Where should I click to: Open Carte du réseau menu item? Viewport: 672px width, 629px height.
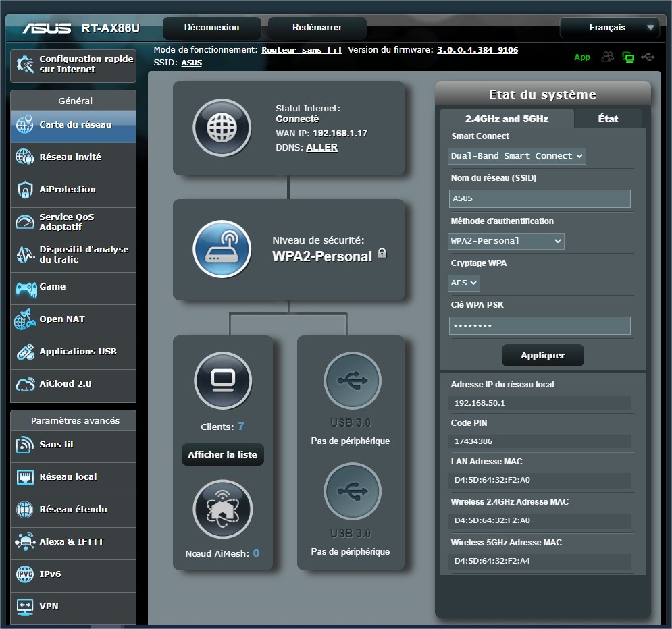click(74, 126)
